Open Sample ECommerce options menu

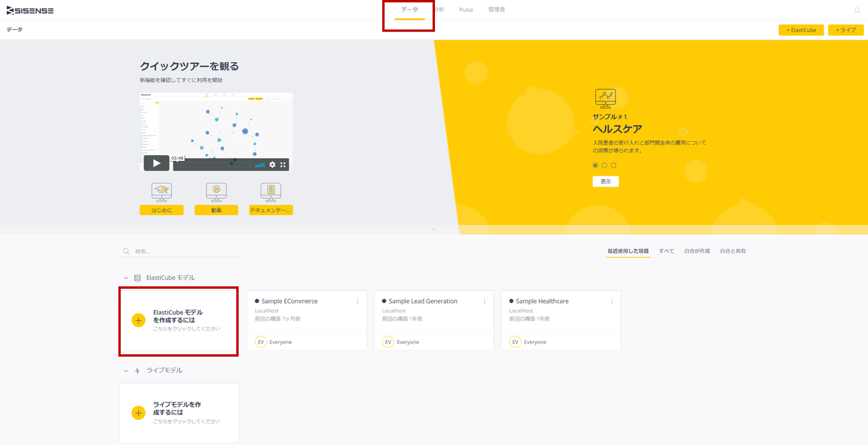[x=357, y=302]
